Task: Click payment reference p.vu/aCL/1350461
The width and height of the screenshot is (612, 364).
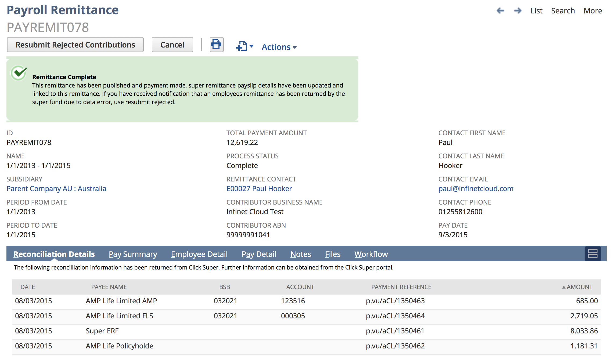Action: pos(395,331)
